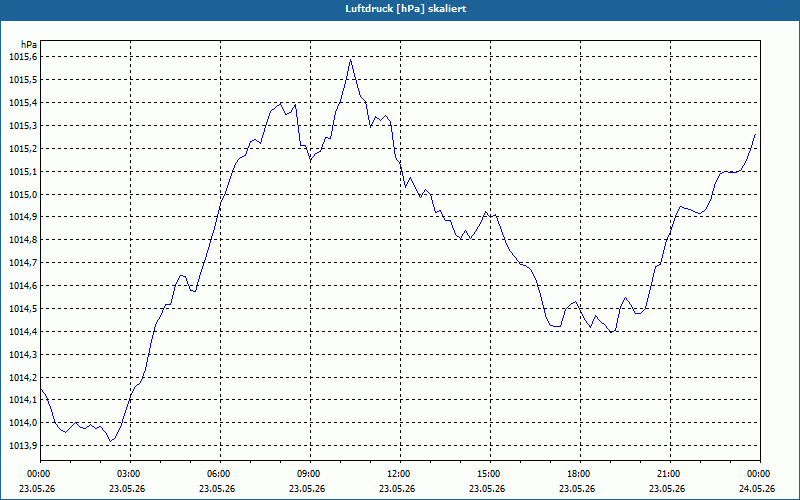The height and width of the screenshot is (500, 800).
Task: Click the 06:00 time label
Action: [220, 474]
